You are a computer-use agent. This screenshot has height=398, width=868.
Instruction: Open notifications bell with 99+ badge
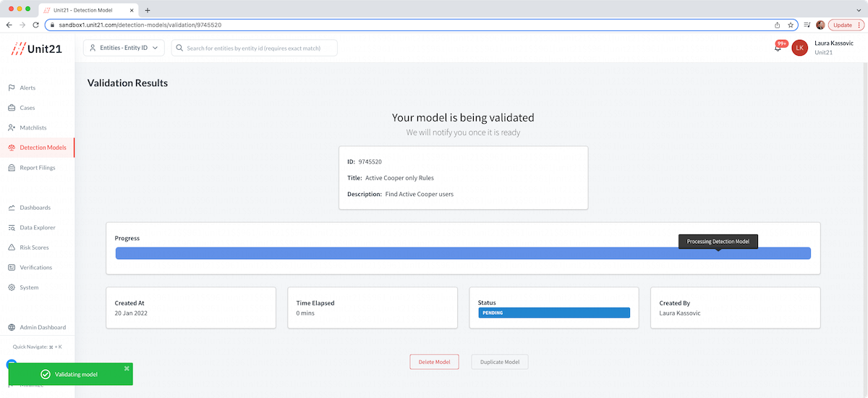coord(778,48)
